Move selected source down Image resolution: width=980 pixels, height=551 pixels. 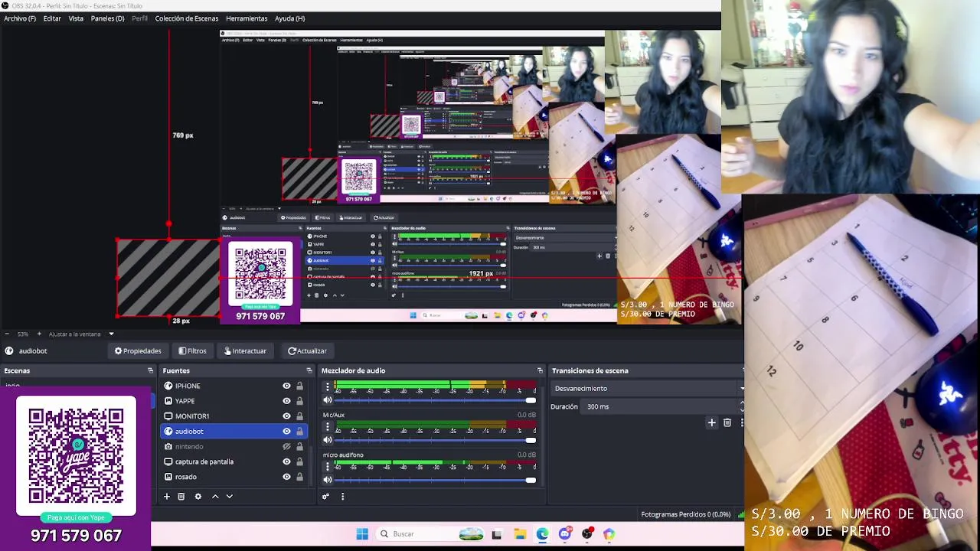point(229,497)
